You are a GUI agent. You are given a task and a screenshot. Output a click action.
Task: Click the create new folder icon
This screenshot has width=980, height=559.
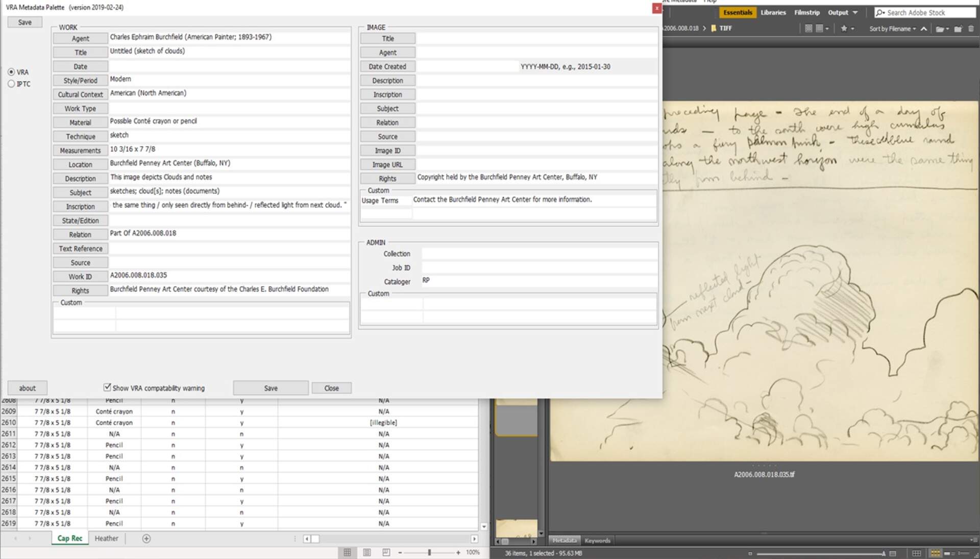(x=958, y=29)
